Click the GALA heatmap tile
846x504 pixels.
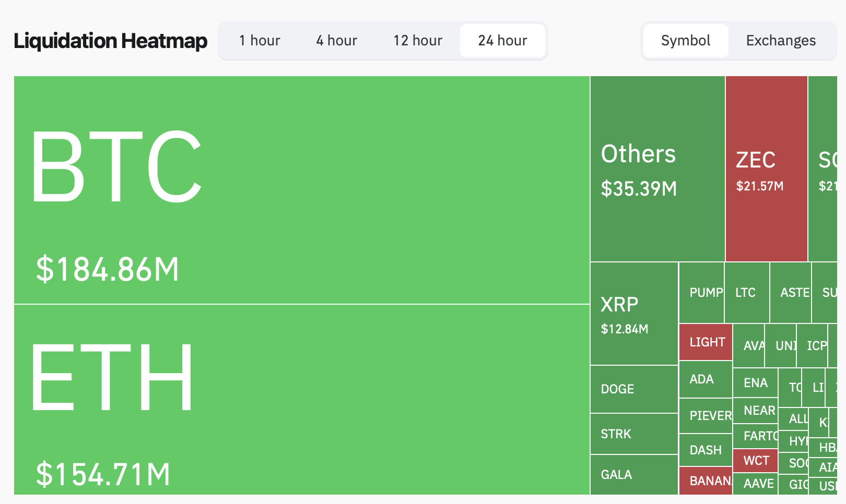[634, 474]
